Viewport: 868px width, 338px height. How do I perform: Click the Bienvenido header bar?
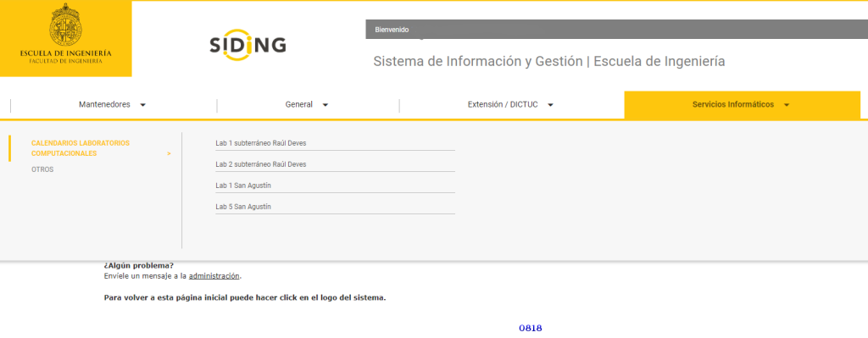tap(617, 30)
